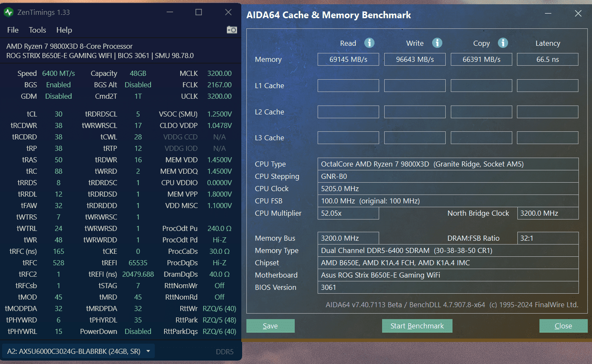Take a screenshot with ZenTimings camera icon
592x364 pixels.
(232, 30)
